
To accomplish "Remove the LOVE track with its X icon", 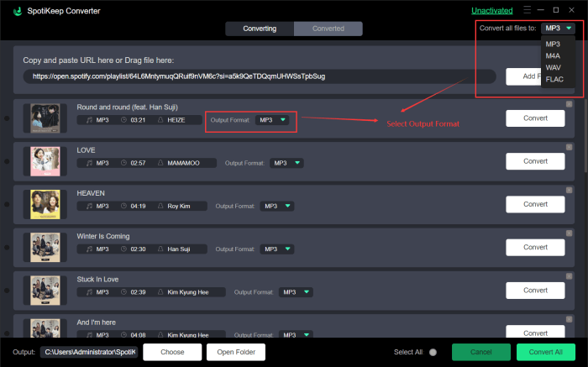I will [569, 147].
